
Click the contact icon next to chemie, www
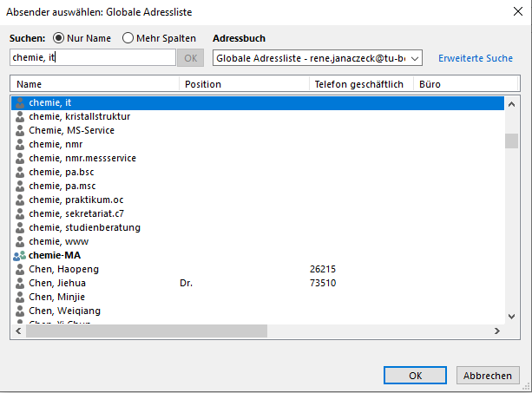[20, 241]
